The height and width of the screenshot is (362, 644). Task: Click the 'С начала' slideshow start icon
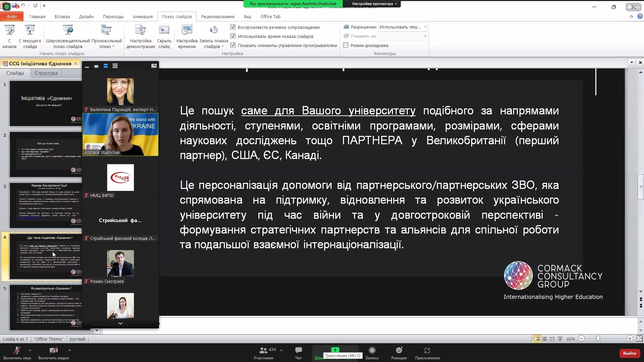pos(9,31)
